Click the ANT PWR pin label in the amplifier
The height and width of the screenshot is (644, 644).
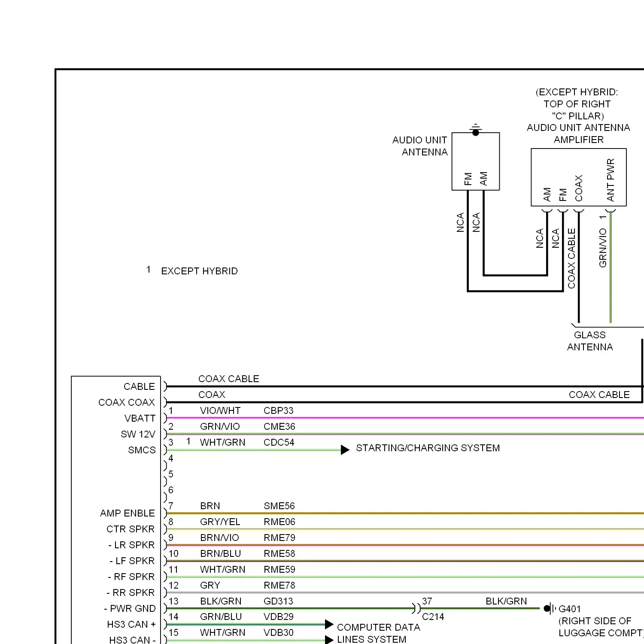pyautogui.click(x=611, y=180)
